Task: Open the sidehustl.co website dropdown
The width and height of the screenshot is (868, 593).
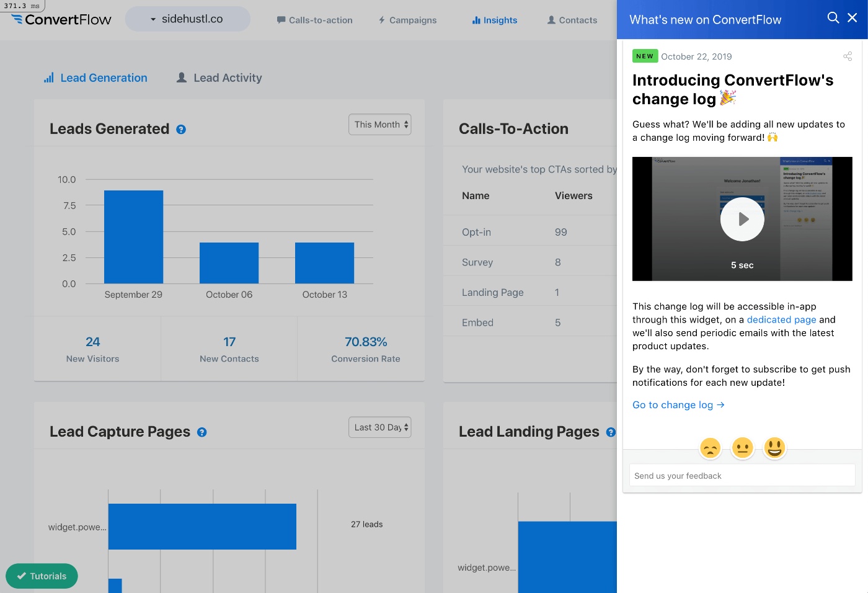Action: (187, 19)
